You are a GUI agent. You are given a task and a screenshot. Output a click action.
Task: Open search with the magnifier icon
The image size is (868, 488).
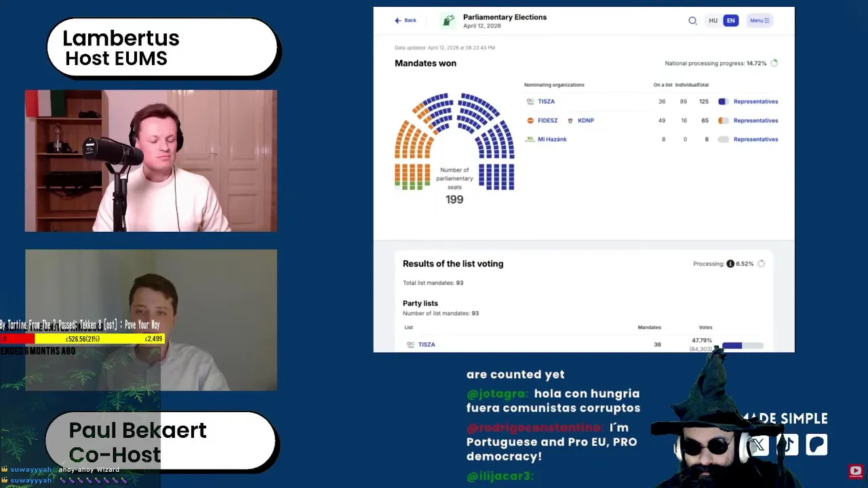coord(692,20)
